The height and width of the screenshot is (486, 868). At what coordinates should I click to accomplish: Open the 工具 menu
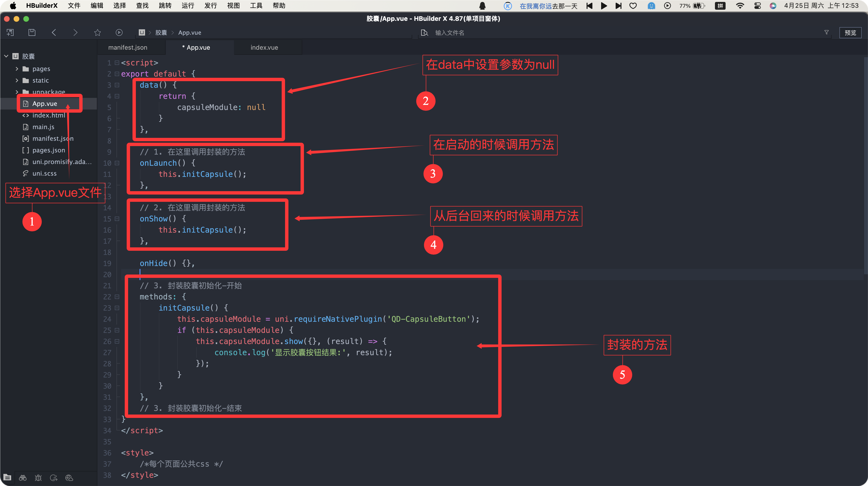tap(256, 6)
